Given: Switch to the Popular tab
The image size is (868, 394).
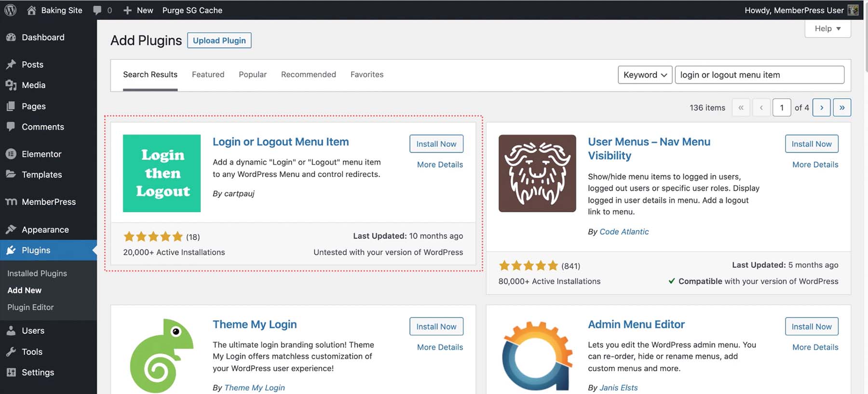Looking at the screenshot, I should (253, 75).
